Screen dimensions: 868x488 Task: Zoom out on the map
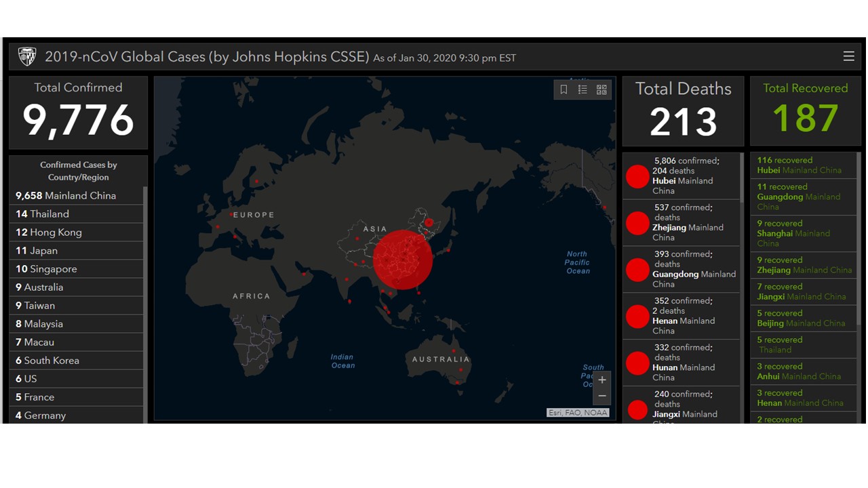pos(601,396)
